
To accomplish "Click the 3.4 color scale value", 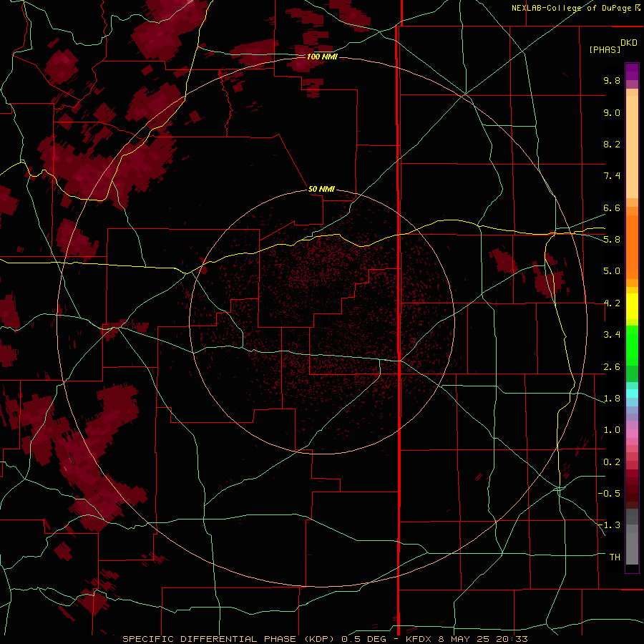I will point(612,335).
